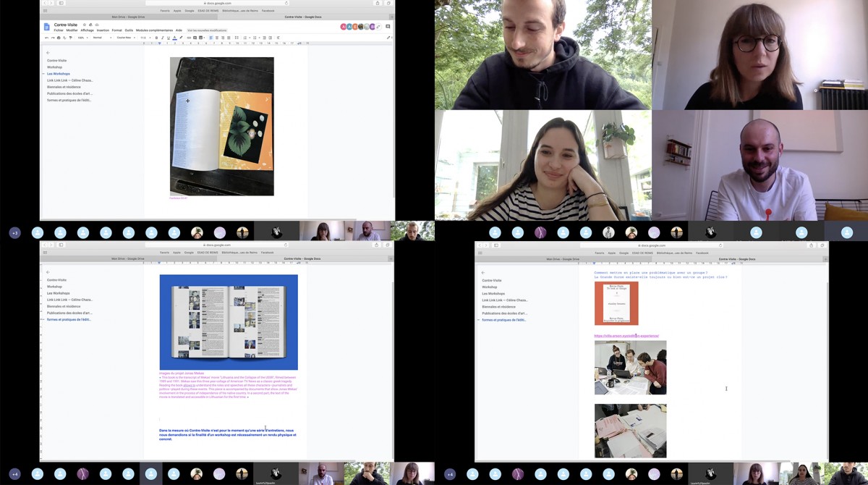The width and height of the screenshot is (868, 485).
Task: Click the Undo icon in Docs toolbar
Action: [47, 38]
